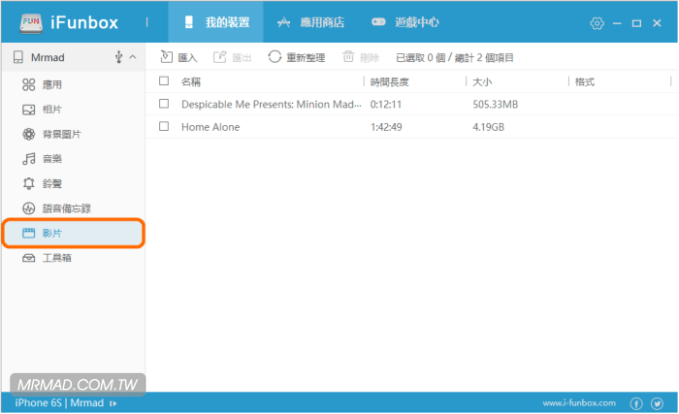679x414 pixels.
Task: Maximize the iFunbox window
Action: click(637, 23)
